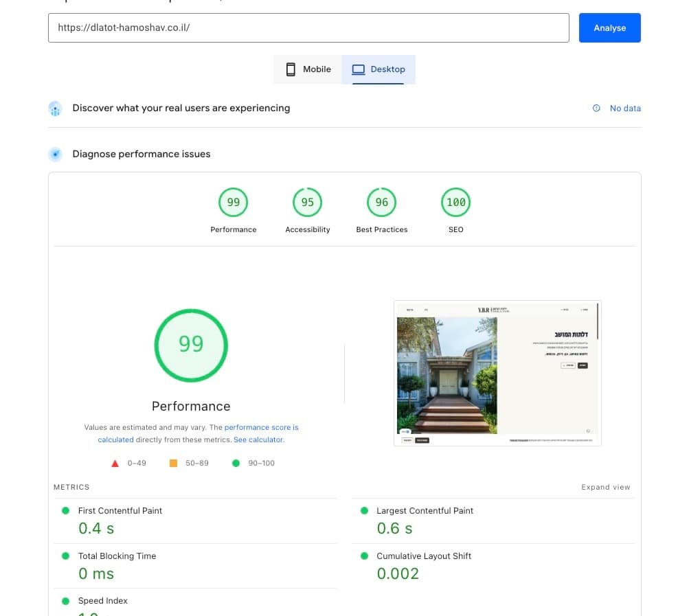Click the red triangle legend marker
678x616 pixels.
115,463
